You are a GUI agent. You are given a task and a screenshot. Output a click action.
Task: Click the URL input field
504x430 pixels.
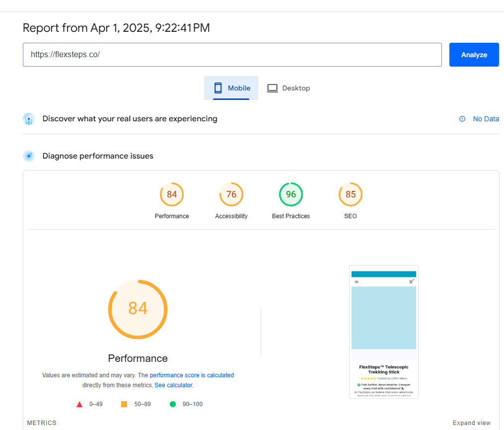232,55
